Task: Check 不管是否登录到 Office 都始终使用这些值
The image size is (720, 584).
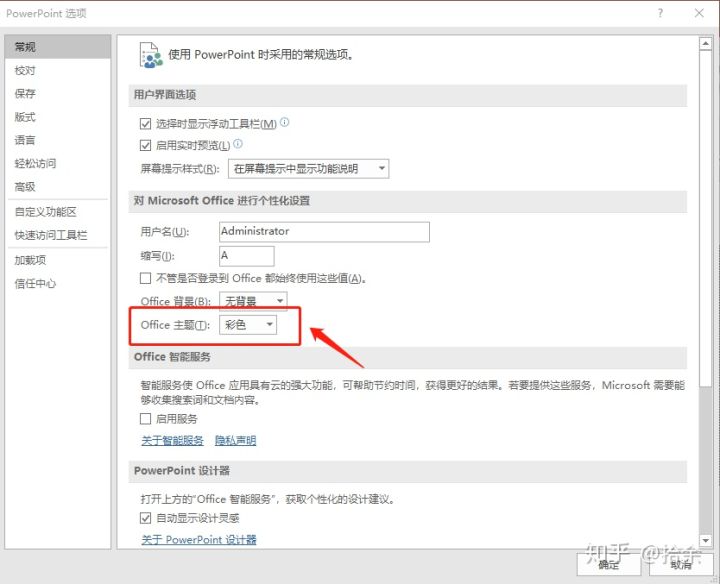Action: [x=145, y=278]
